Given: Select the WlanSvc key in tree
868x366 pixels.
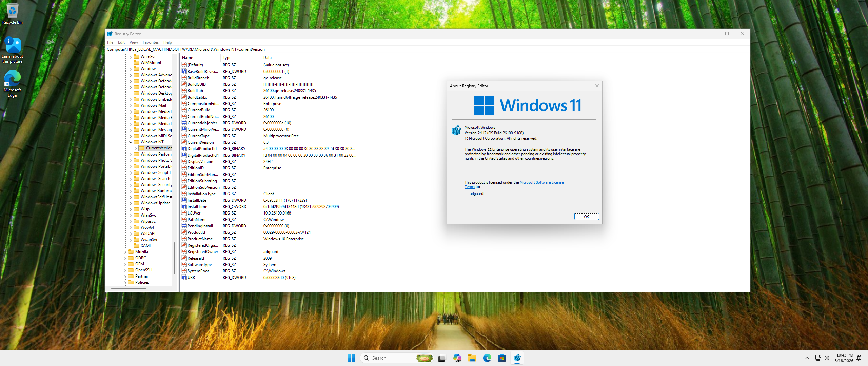Looking at the screenshot, I should (x=148, y=215).
